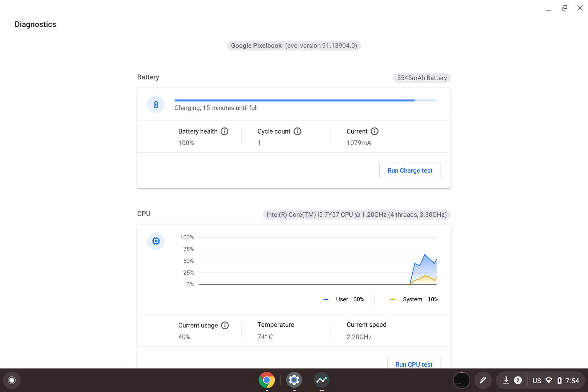The width and height of the screenshot is (588, 392).
Task: Click the System 10% value
Action: 433,299
